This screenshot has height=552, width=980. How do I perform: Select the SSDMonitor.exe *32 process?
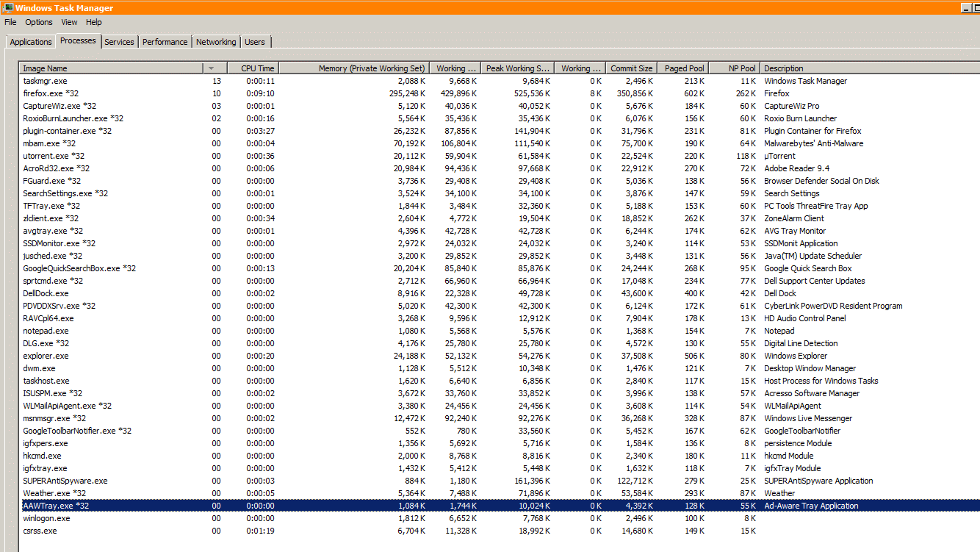pos(500,243)
